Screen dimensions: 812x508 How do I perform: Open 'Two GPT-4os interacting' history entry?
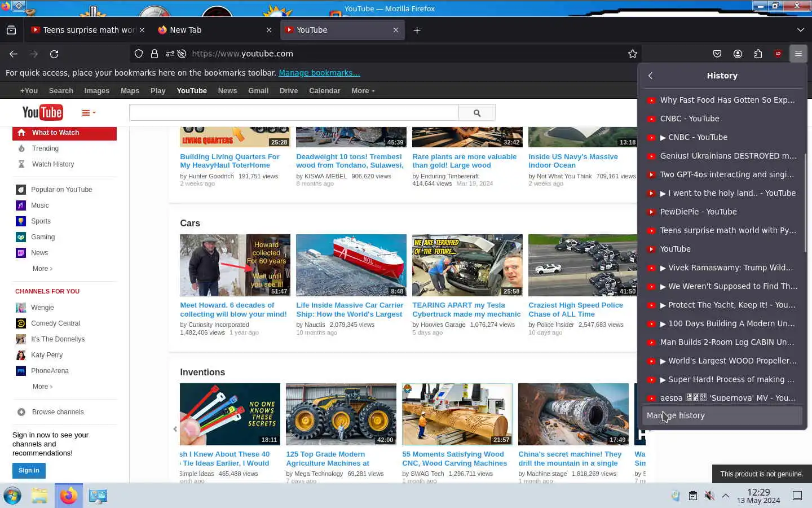722,174
